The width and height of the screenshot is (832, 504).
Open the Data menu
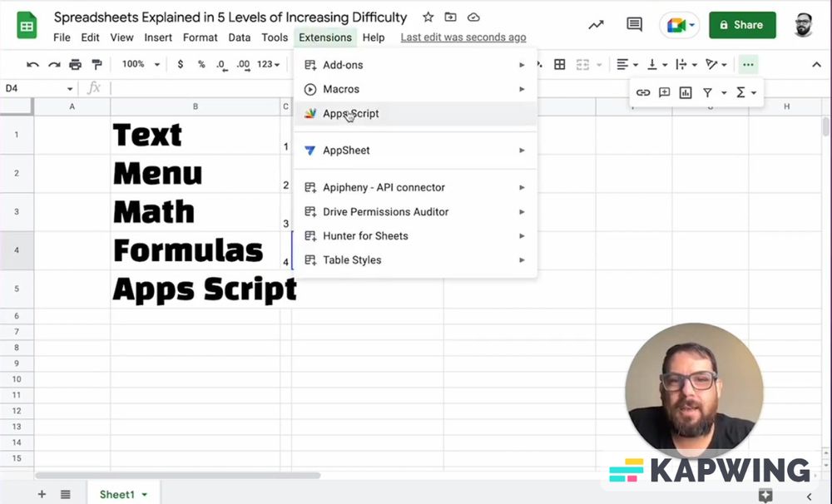pyautogui.click(x=239, y=37)
